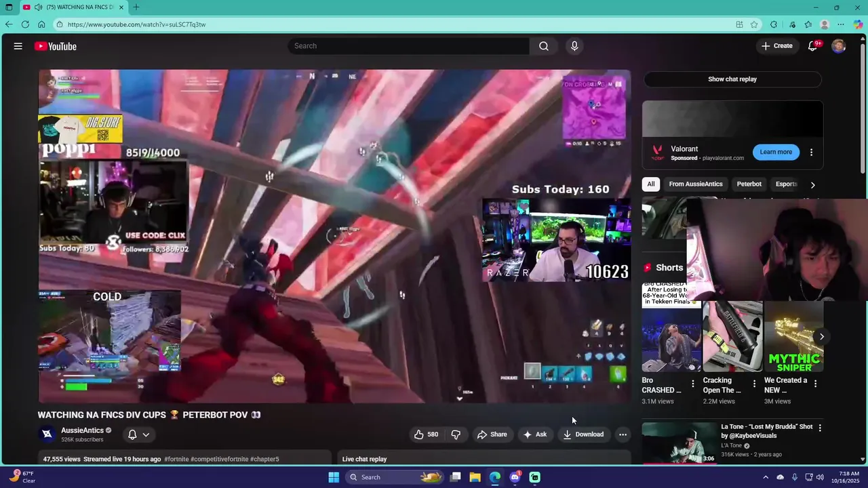
Task: Select the All filter chip
Action: 651,184
